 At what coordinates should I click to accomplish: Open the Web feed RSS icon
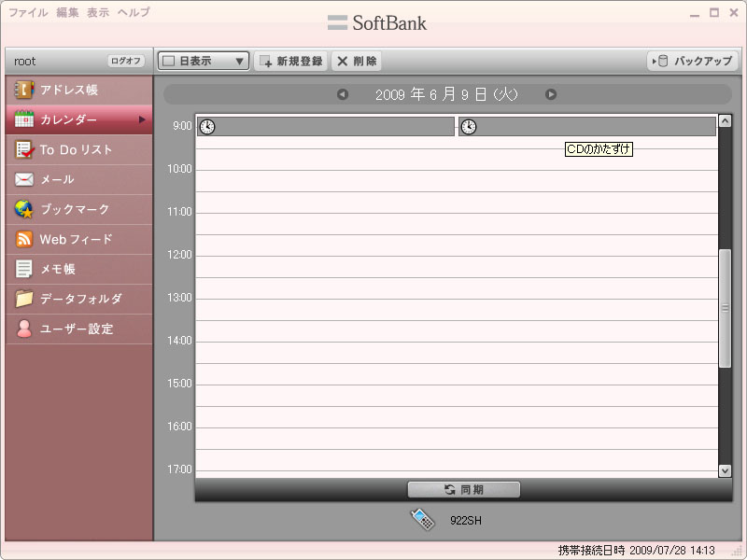tap(24, 240)
